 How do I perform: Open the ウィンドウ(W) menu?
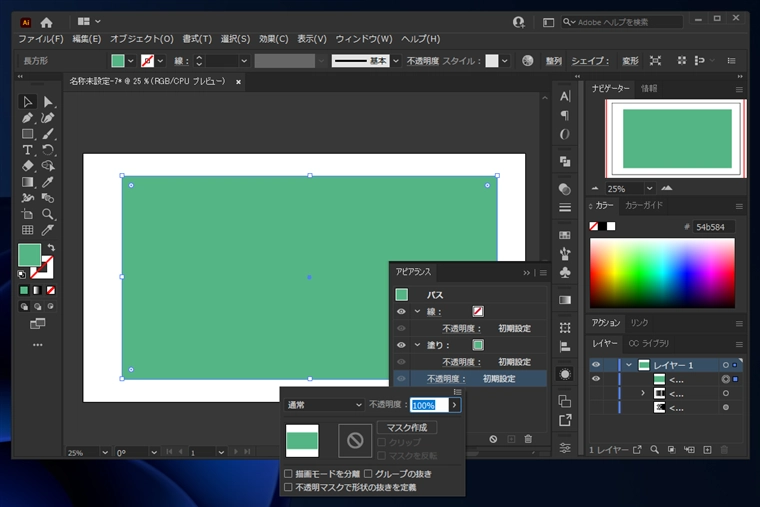coord(364,39)
